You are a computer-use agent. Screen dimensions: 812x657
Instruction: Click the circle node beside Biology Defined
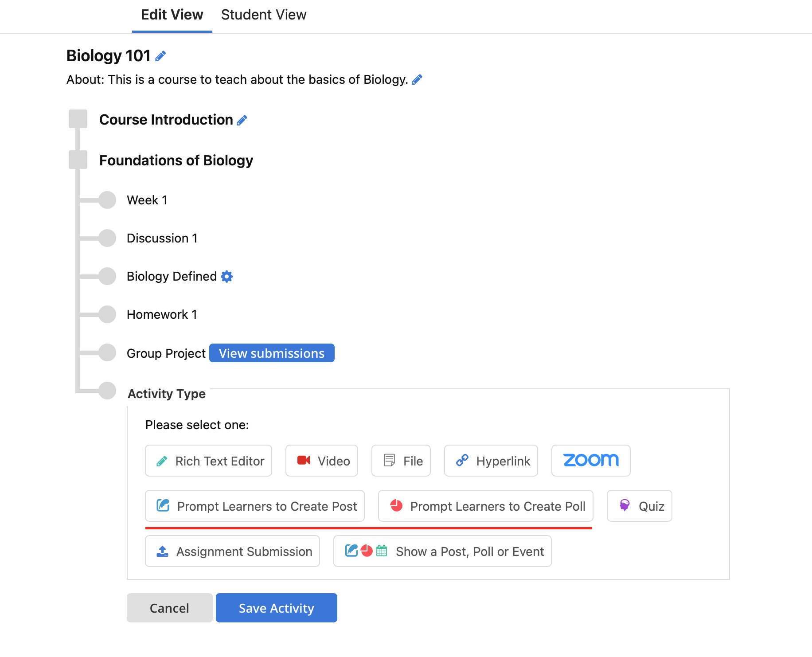[107, 276]
